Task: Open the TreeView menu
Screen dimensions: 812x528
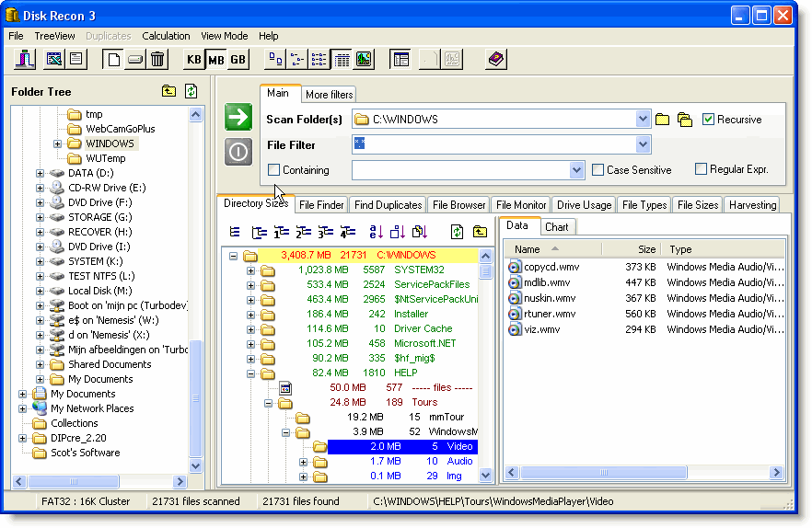Action: pyautogui.click(x=54, y=36)
